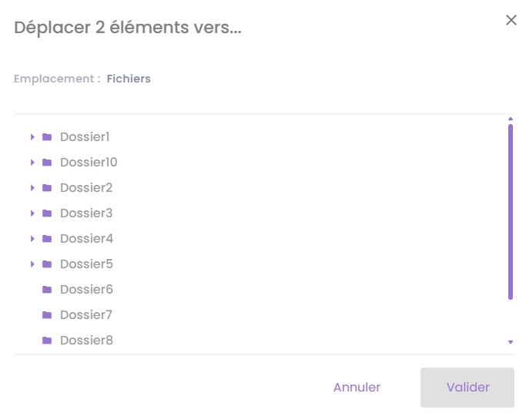Image resolution: width=526 pixels, height=420 pixels.
Task: Click the Dossier7 folder icon
Action: click(x=47, y=315)
